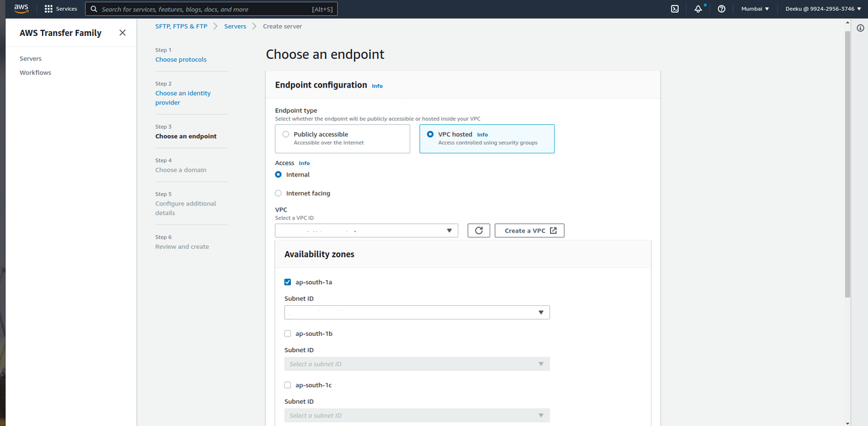Click the Create a VPC button
Viewport: 868px width, 426px height.
530,231
